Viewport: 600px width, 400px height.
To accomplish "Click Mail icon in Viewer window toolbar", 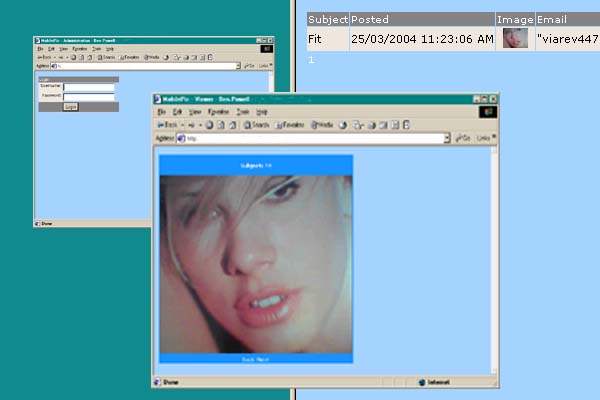I will point(358,125).
